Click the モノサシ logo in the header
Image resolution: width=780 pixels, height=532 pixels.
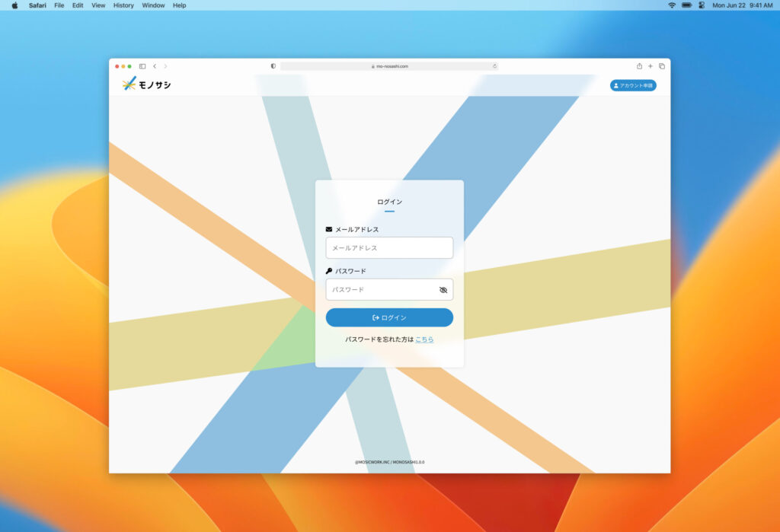[147, 84]
